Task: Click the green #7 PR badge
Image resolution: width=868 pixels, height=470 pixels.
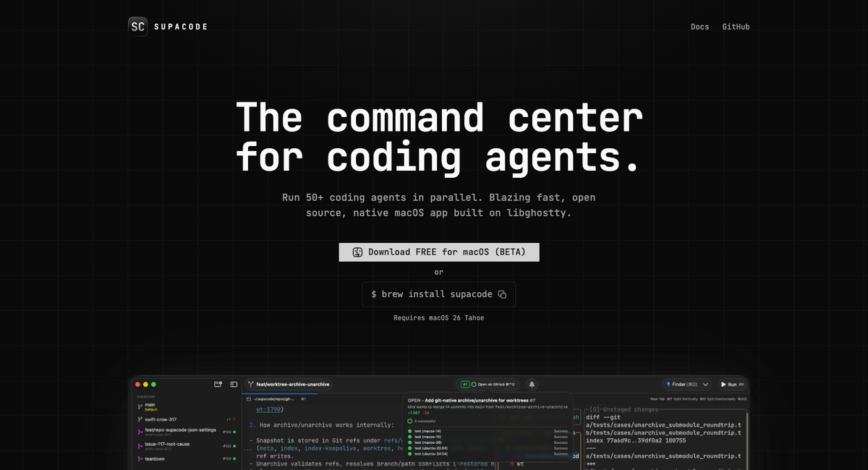Action: [467, 385]
